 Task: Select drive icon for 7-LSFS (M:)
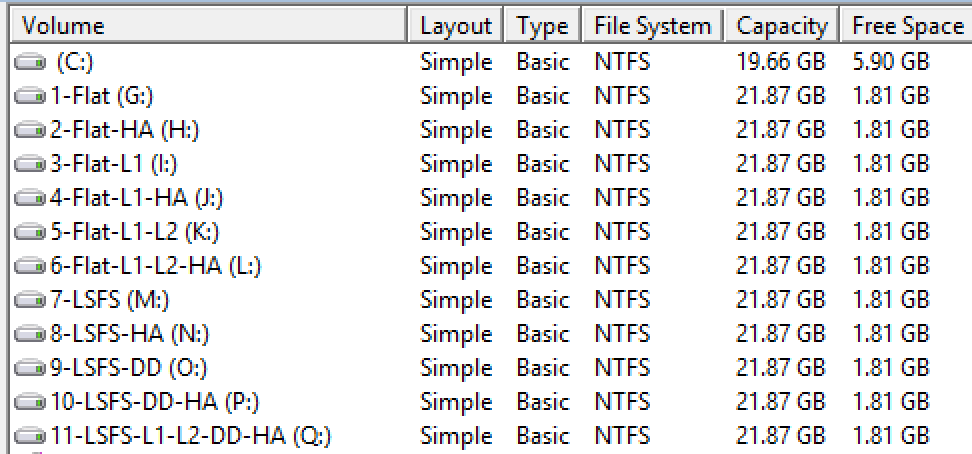click(31, 301)
